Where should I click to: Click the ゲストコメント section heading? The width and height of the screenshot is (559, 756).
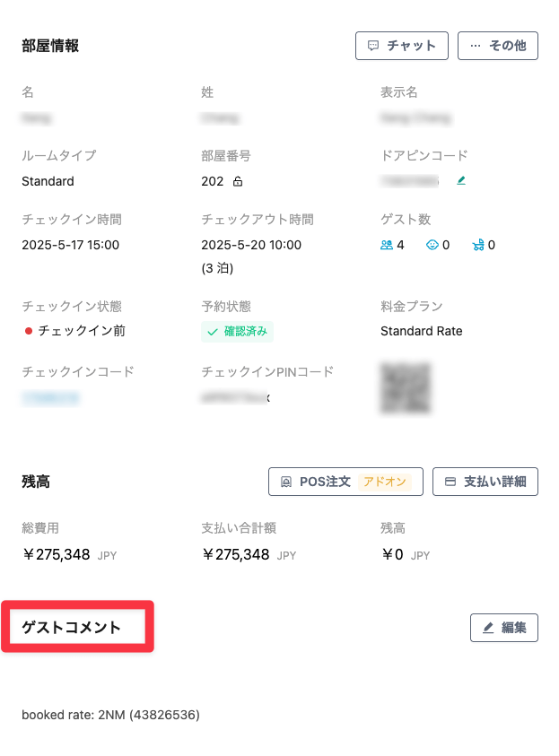point(72,627)
